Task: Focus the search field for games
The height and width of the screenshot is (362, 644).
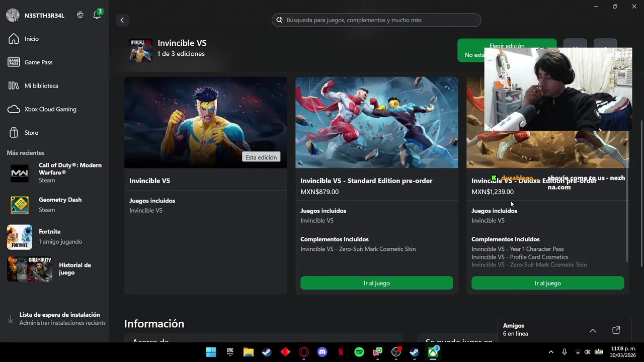Action: [x=376, y=20]
